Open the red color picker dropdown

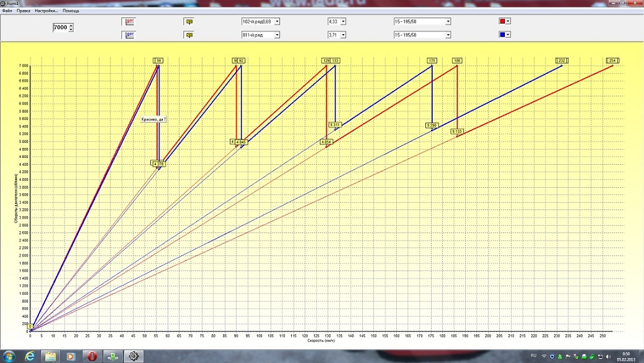508,21
